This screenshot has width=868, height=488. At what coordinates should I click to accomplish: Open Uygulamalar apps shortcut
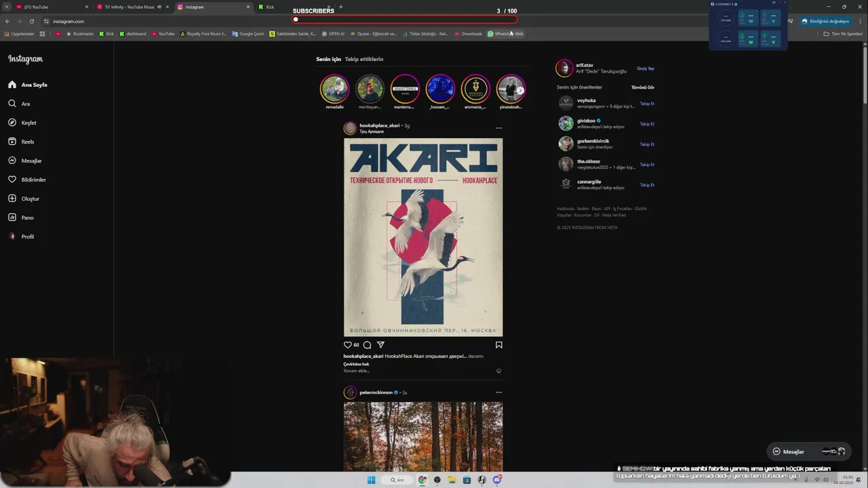point(19,34)
